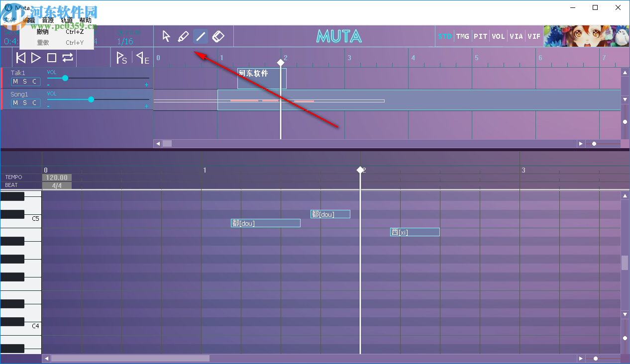This screenshot has height=364, width=630.
Task: Select the pen drawing tool
Action: pos(183,36)
